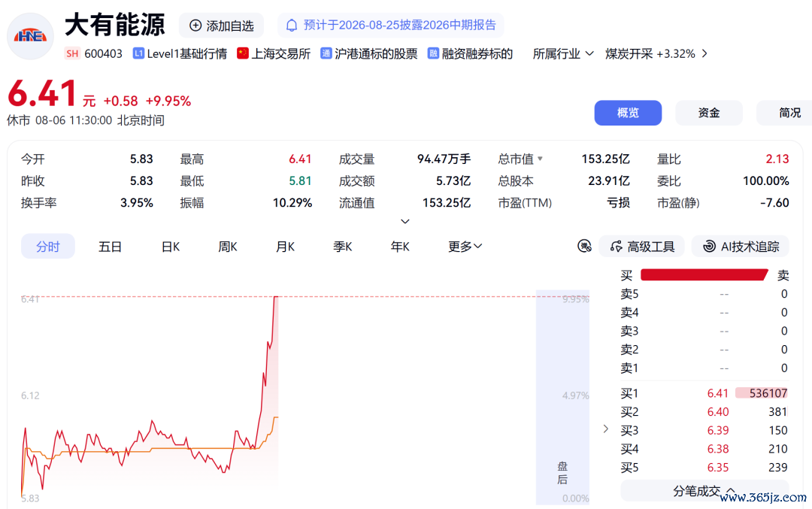Click 买2 price 6.40
Viewport: 812px width, 509px height.
tap(718, 412)
